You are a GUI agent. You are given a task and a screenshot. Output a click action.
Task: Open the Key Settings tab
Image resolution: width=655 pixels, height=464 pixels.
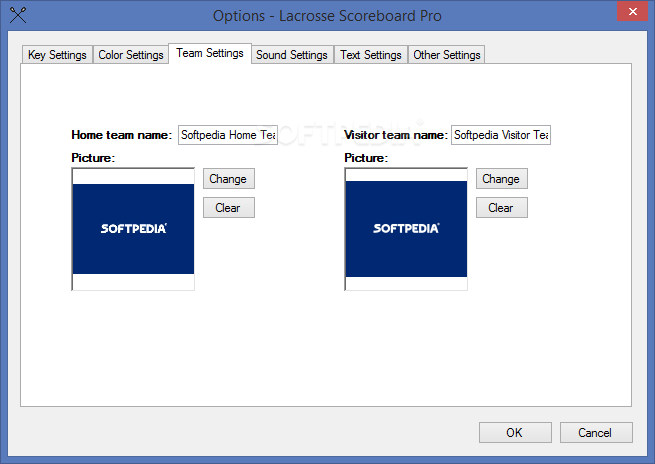click(57, 55)
